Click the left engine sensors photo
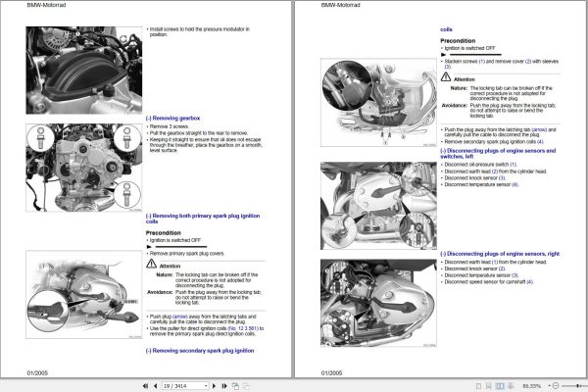The height and width of the screenshot is (392, 588). (x=378, y=206)
